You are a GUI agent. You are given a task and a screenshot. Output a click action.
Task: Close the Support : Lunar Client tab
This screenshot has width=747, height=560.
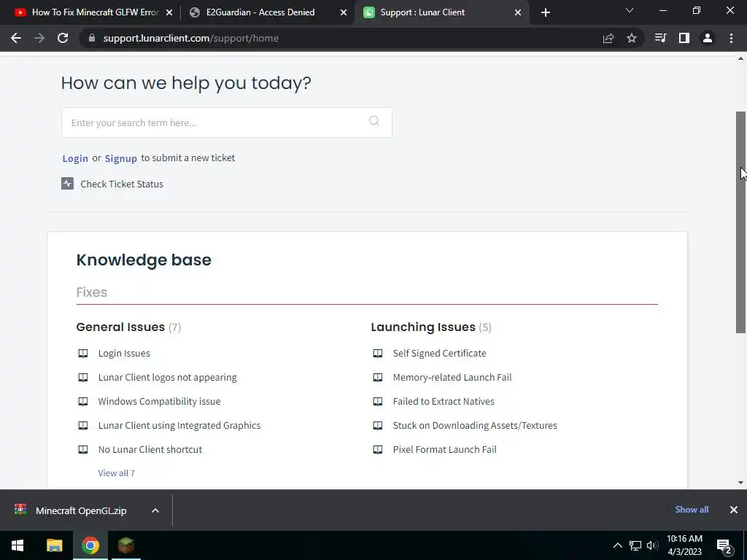tap(518, 12)
